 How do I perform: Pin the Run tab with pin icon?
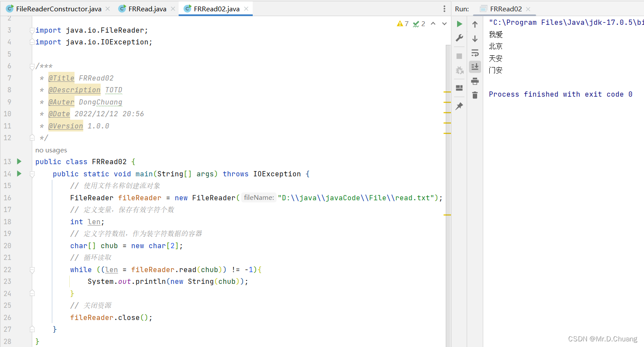click(459, 106)
